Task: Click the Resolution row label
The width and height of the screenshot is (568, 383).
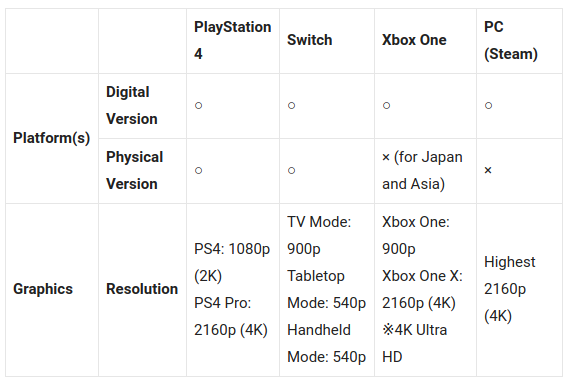Action: tap(142, 289)
